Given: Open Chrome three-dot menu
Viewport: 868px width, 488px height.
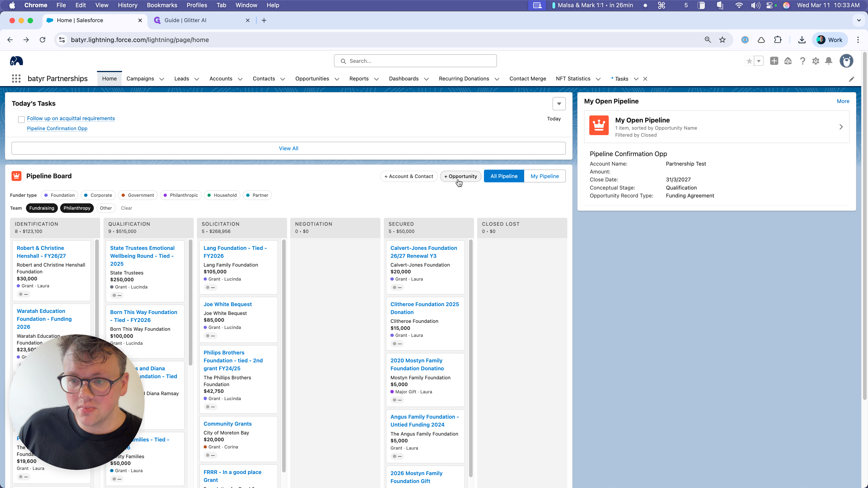Looking at the screenshot, I should point(858,40).
